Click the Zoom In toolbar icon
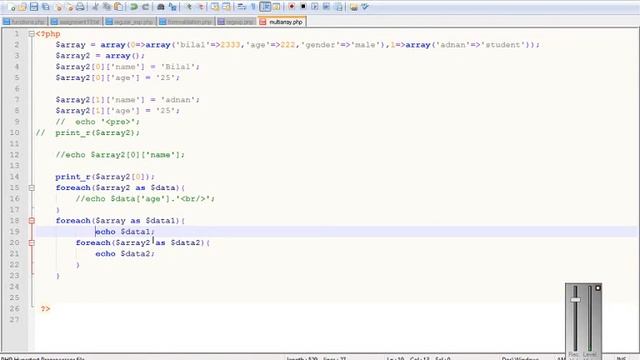640x360 pixels. [x=188, y=7]
